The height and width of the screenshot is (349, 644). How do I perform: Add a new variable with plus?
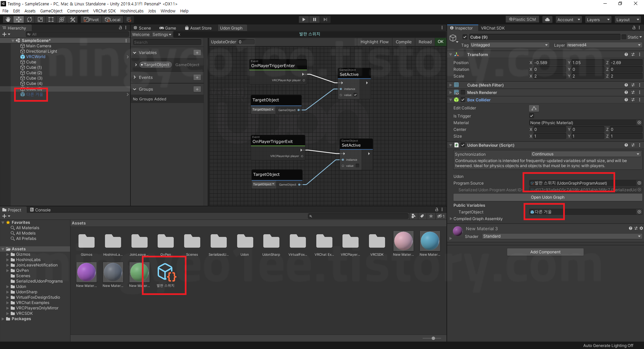[x=197, y=52]
